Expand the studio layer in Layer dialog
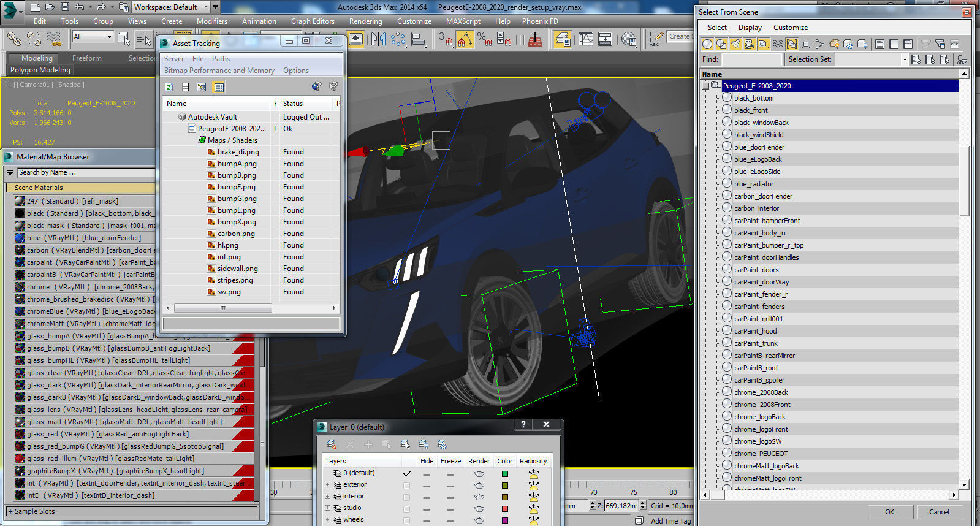The width and height of the screenshot is (980, 526). (x=327, y=508)
